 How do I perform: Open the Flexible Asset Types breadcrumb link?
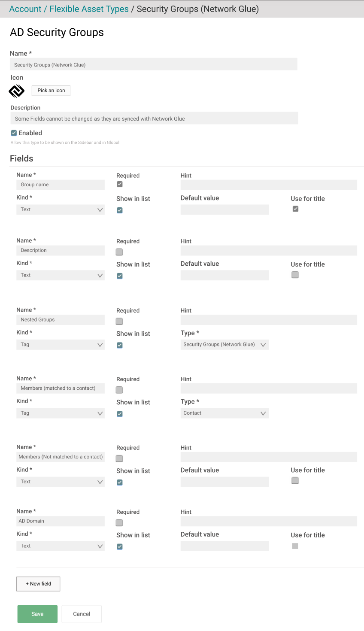coord(89,9)
